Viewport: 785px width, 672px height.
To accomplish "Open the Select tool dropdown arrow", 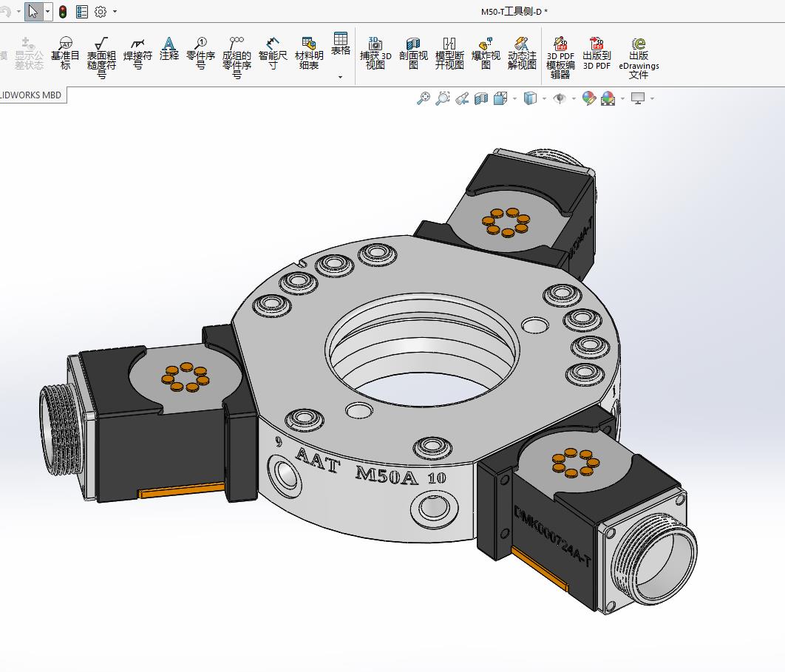I will [47, 11].
